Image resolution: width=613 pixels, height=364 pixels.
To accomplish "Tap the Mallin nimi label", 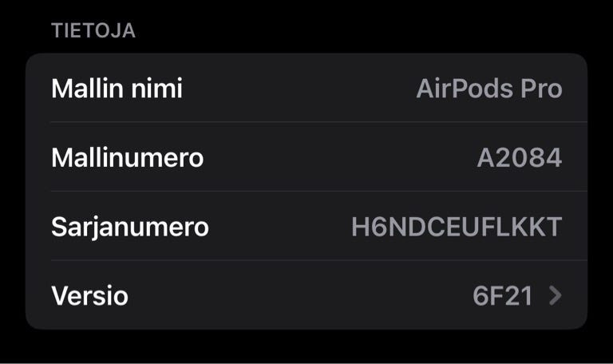I will point(117,89).
